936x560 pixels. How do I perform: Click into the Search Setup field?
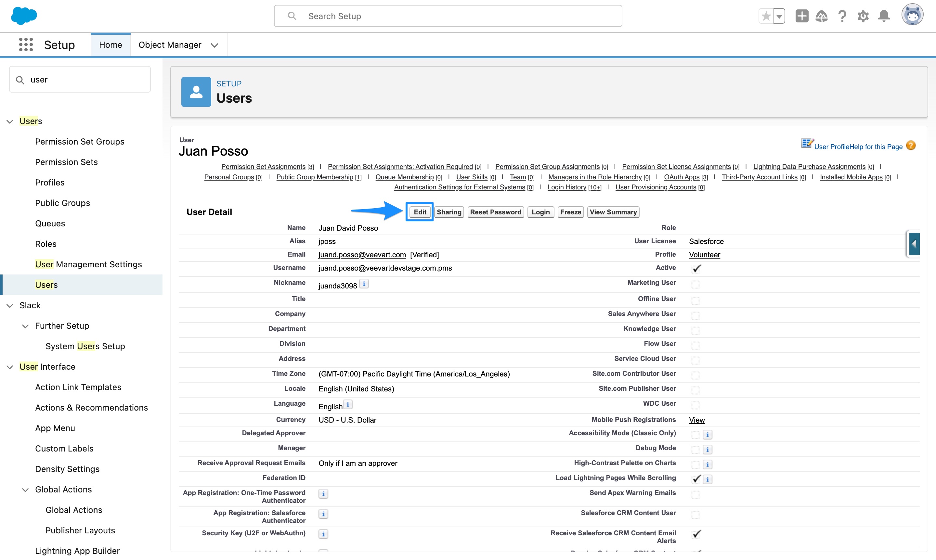click(x=448, y=16)
